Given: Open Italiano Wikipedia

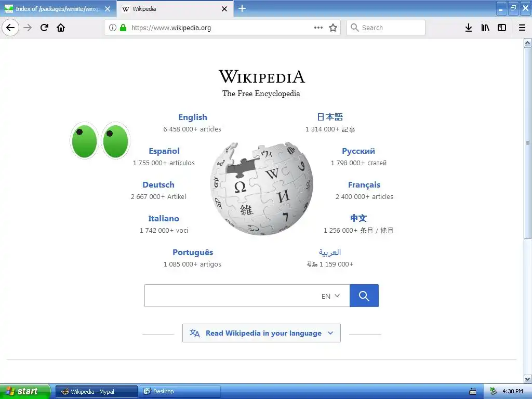Looking at the screenshot, I should point(164,219).
